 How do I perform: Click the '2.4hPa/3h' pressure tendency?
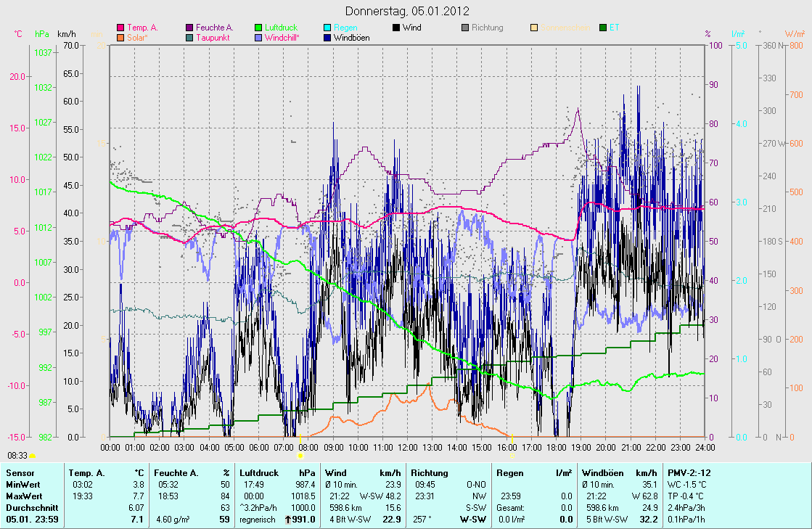point(686,508)
